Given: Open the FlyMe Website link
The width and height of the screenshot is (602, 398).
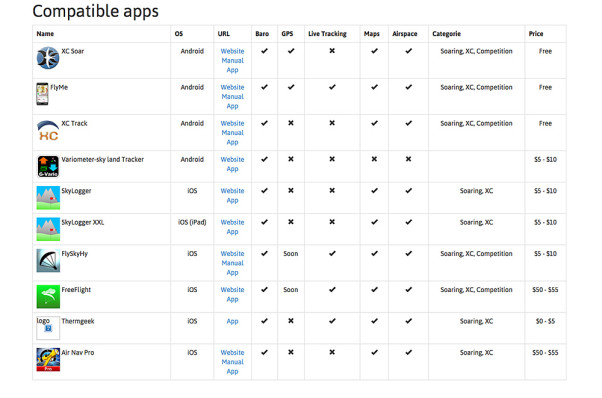Looking at the screenshot, I should [x=232, y=87].
